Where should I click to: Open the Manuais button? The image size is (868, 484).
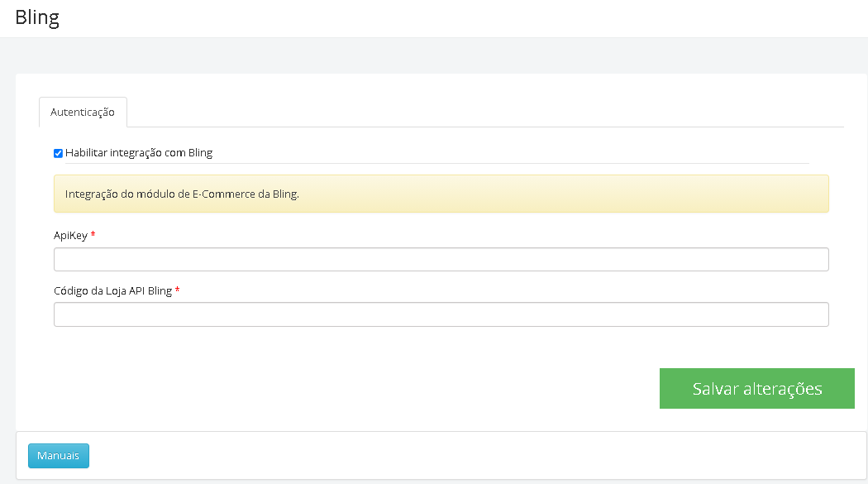click(59, 456)
